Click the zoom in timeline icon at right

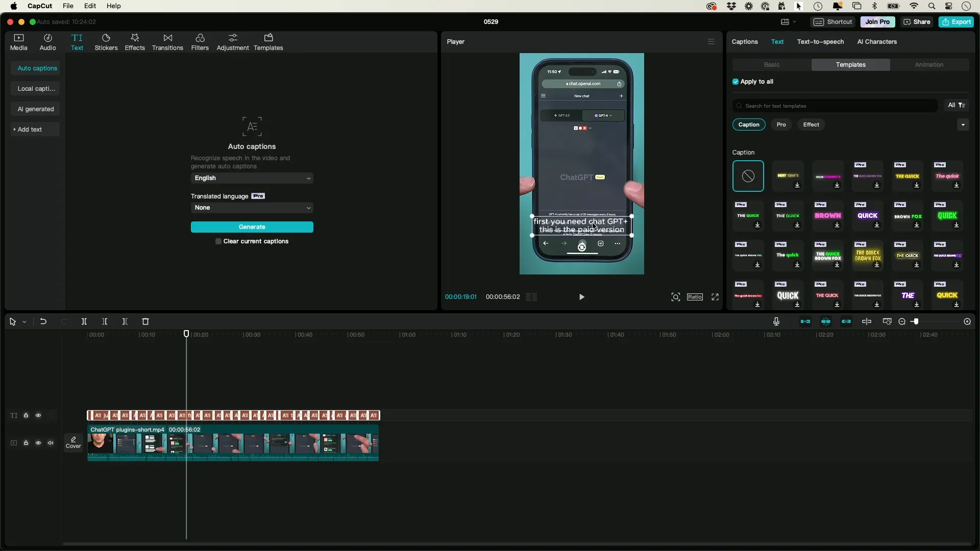[967, 321]
